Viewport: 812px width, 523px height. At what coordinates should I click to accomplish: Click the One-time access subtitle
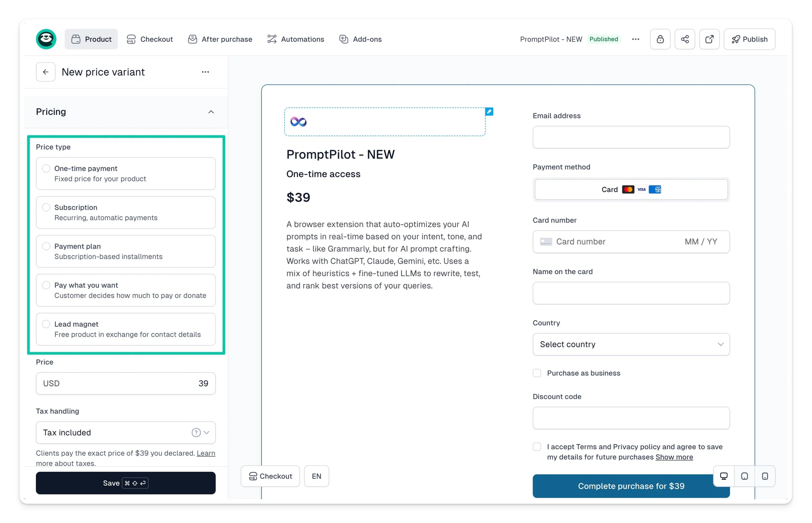tap(323, 174)
